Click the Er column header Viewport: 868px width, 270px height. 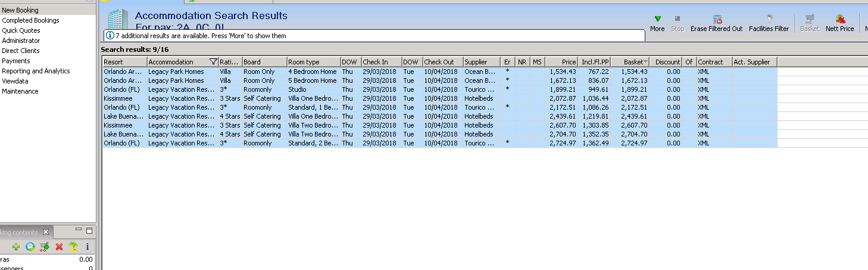508,62
